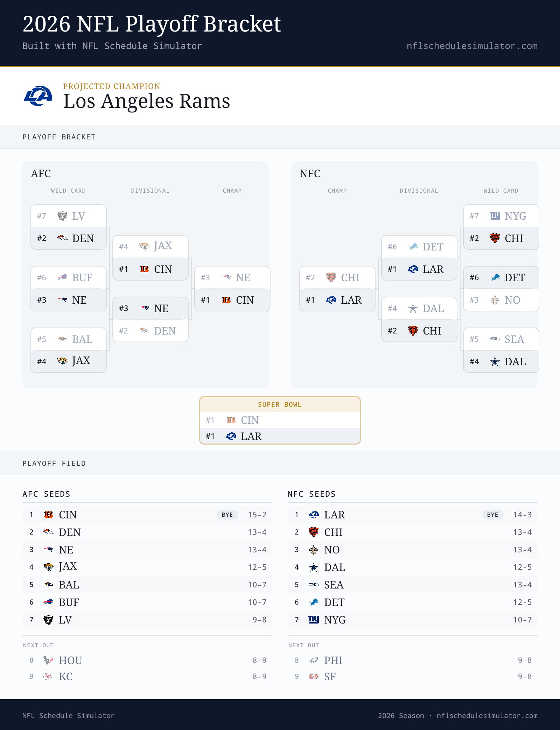This screenshot has height=730, width=560.
Task: Click the Saints logo in NFC seeds list
Action: [x=314, y=550]
